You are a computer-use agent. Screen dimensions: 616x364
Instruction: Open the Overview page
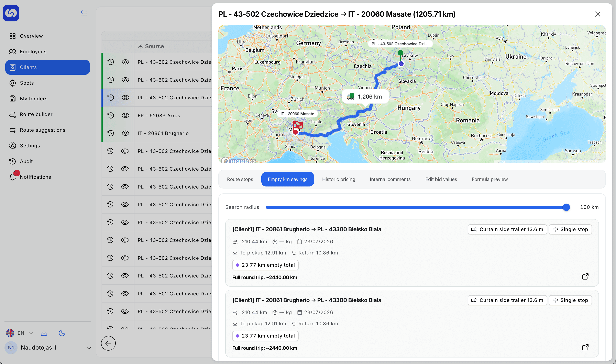48,36
